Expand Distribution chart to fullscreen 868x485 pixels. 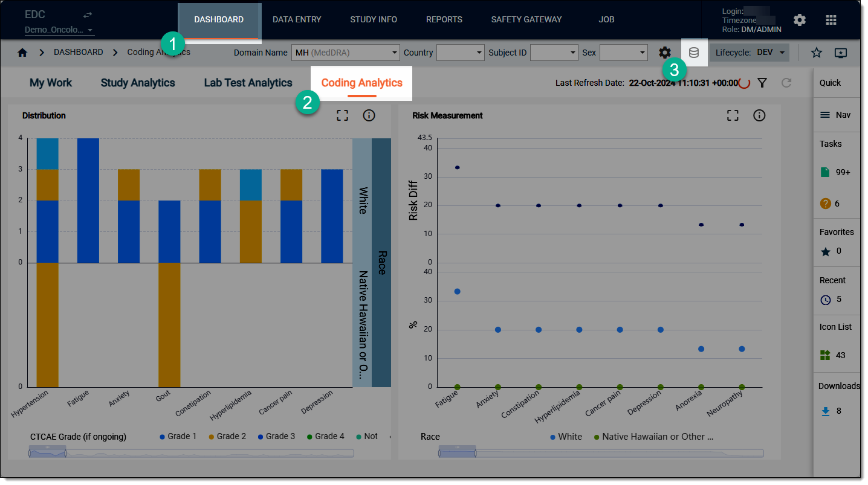(x=343, y=115)
